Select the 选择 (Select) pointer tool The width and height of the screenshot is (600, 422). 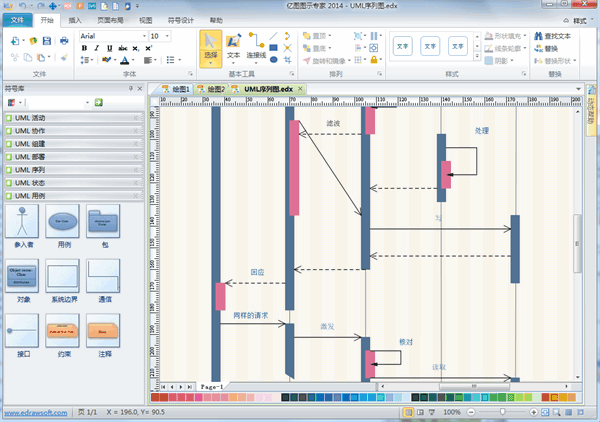(x=211, y=48)
